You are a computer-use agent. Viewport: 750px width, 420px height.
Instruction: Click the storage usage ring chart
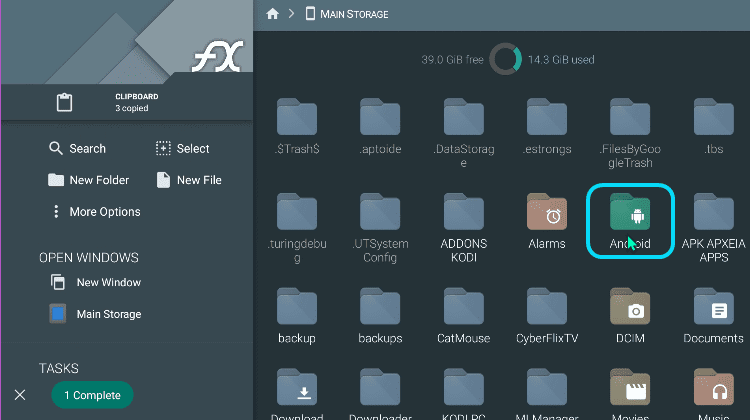[x=506, y=59]
